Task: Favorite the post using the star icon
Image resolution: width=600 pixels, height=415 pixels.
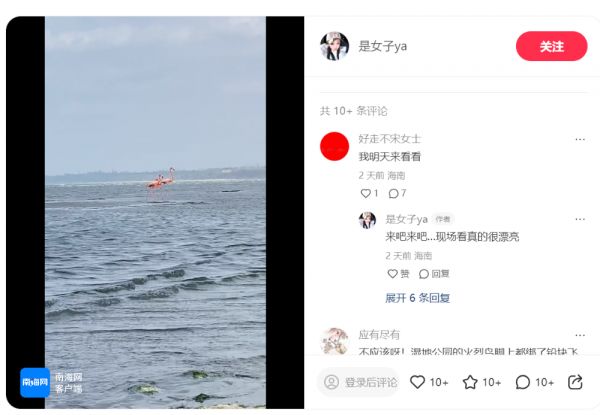Action: point(470,382)
